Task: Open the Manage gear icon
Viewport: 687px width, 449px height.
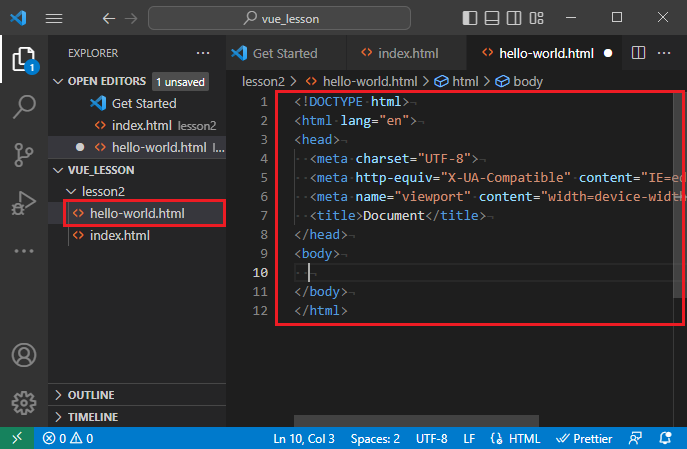Action: click(x=24, y=403)
